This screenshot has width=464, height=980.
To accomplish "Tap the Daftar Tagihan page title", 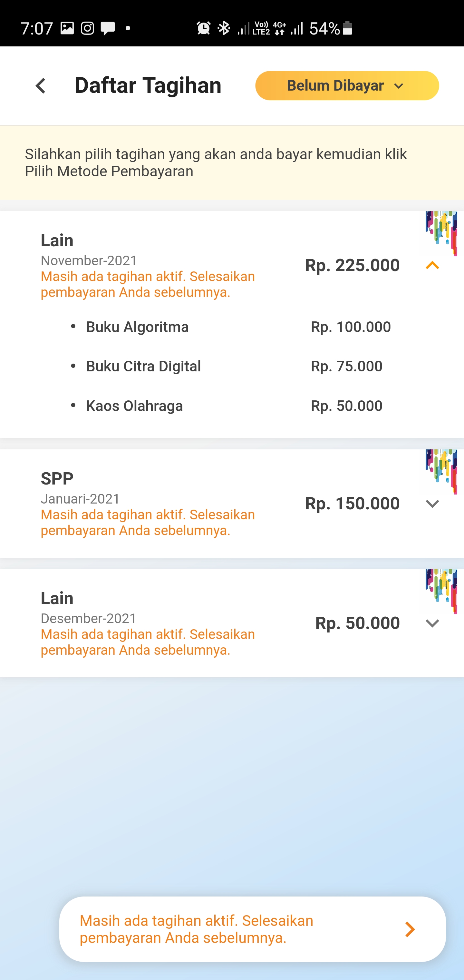I will [x=148, y=85].
